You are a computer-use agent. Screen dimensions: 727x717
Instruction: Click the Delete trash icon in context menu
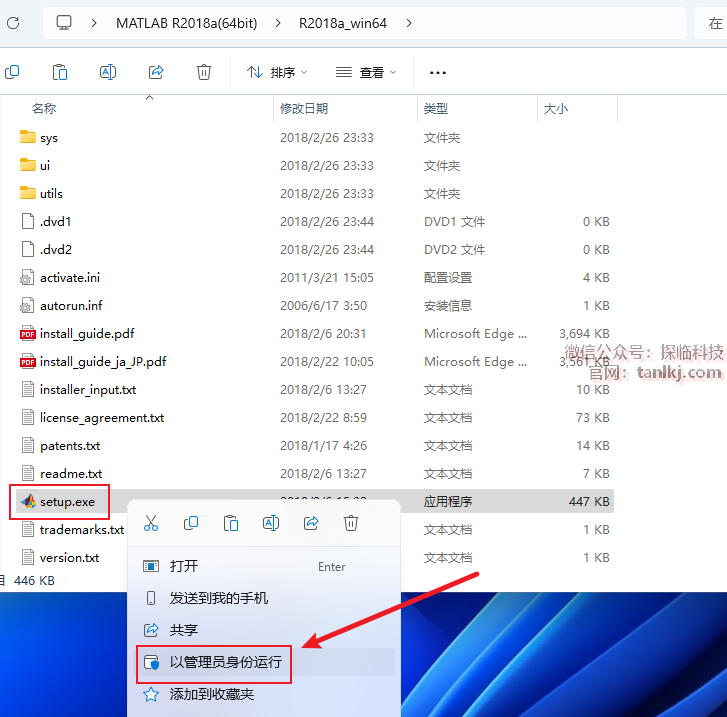(x=351, y=523)
